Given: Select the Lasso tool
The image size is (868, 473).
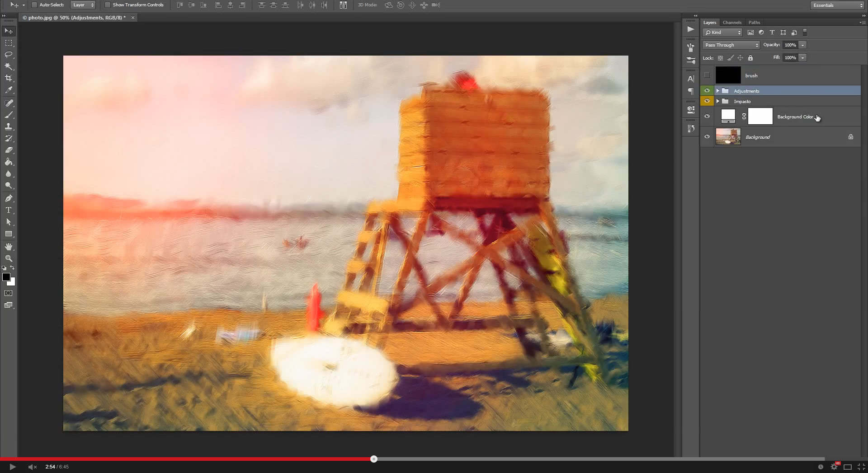Looking at the screenshot, I should (9, 54).
